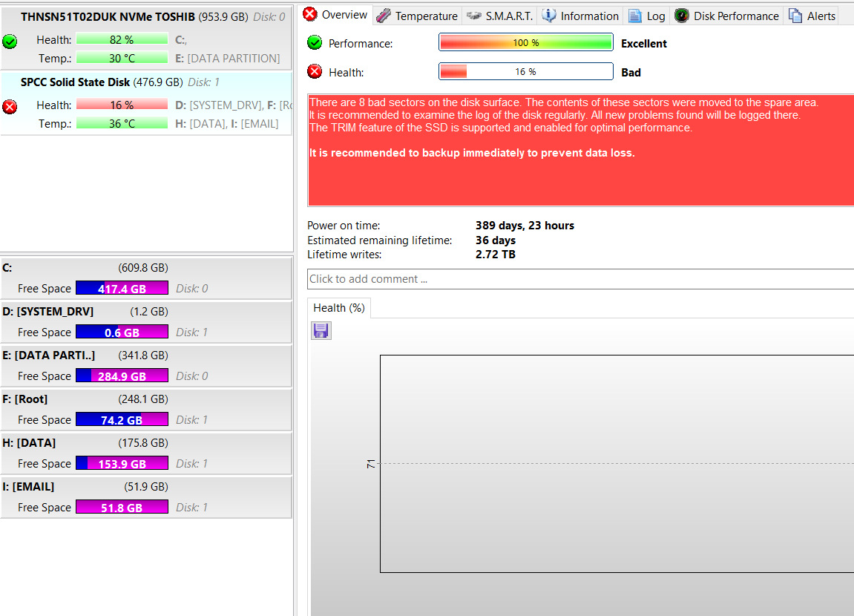Image resolution: width=854 pixels, height=616 pixels.
Task: Click the 36 °C temperature bar of Disk 1
Action: pyautogui.click(x=122, y=123)
